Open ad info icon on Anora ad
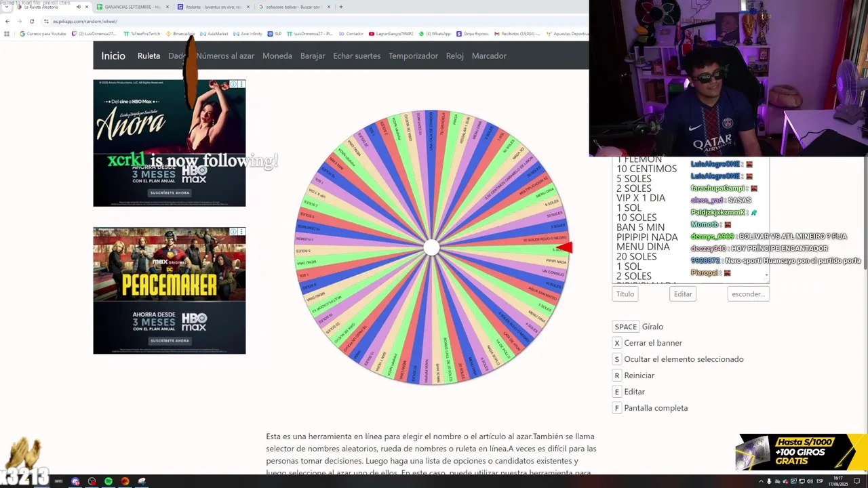This screenshot has height=488, width=868. coord(233,84)
